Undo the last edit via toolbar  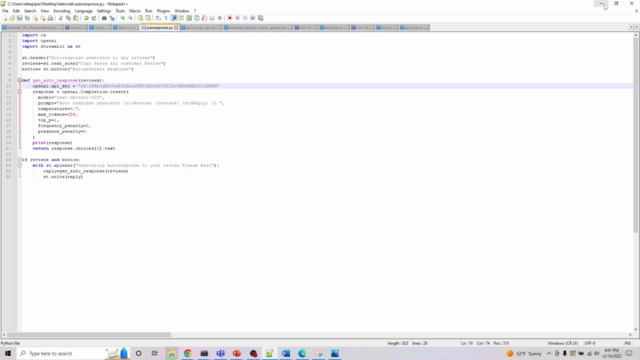pyautogui.click(x=87, y=18)
